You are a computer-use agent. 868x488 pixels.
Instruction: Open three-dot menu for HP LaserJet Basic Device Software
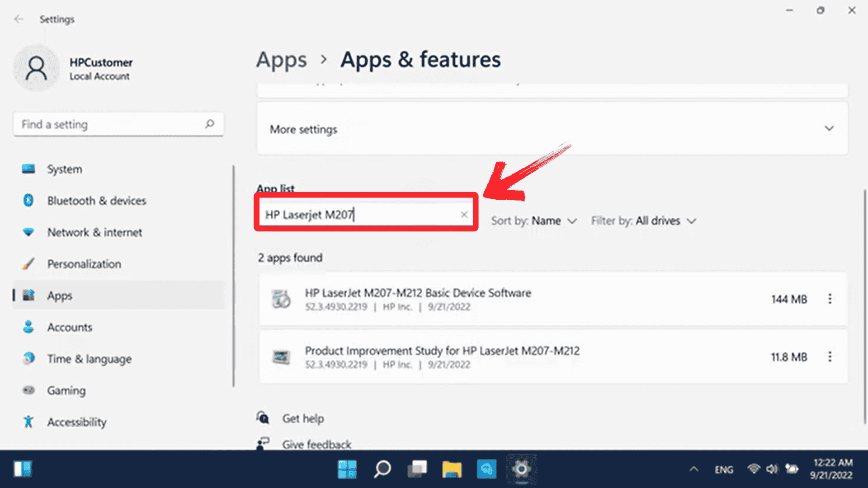[830, 299]
